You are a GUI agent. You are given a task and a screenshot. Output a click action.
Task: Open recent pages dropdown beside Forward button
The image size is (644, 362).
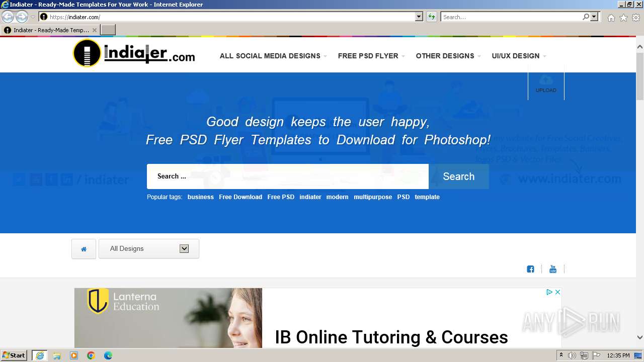[33, 17]
